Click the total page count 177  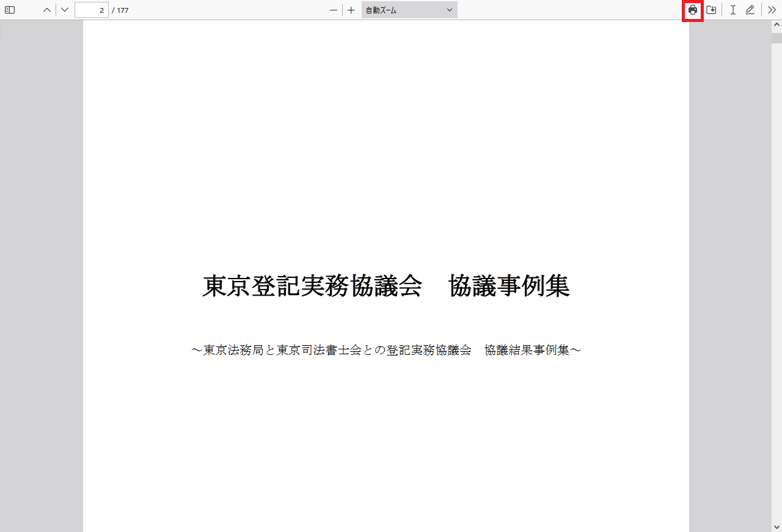click(123, 10)
